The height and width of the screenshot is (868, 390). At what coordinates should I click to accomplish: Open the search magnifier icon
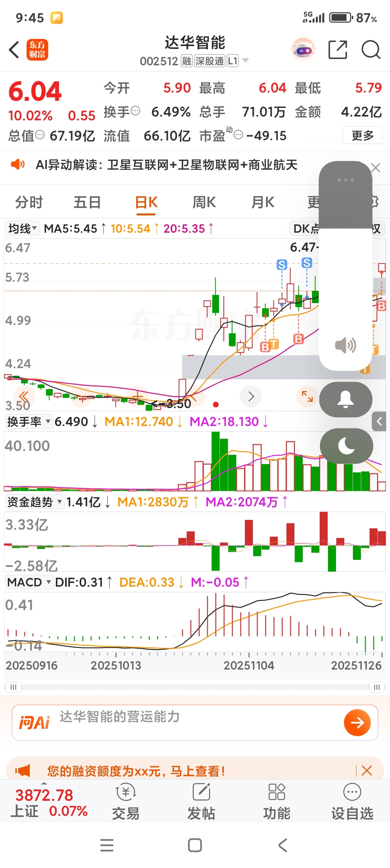371,50
